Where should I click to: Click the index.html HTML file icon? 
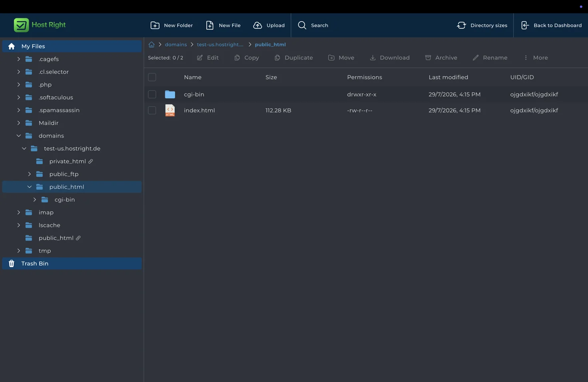170,110
